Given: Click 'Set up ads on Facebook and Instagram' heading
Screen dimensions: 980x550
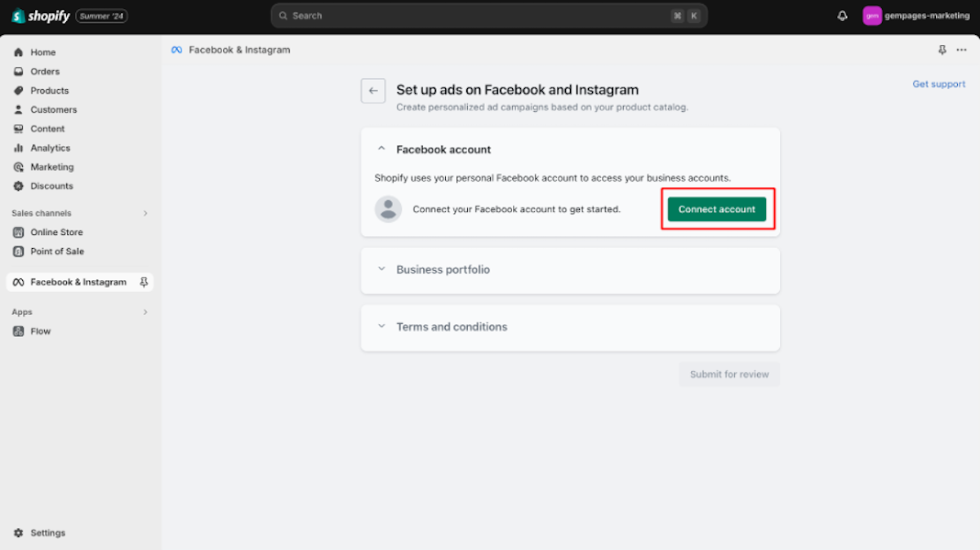Looking at the screenshot, I should tap(518, 90).
